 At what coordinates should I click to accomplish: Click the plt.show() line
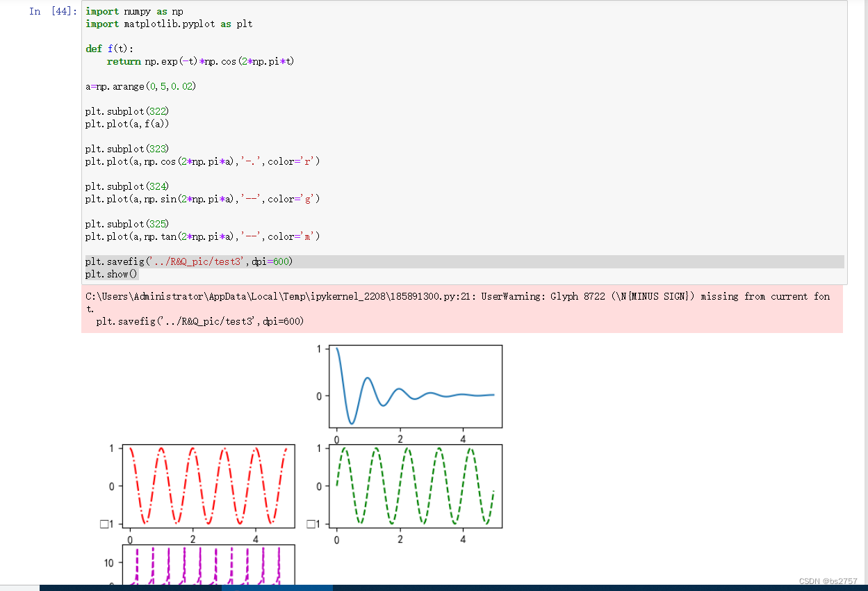click(x=112, y=274)
